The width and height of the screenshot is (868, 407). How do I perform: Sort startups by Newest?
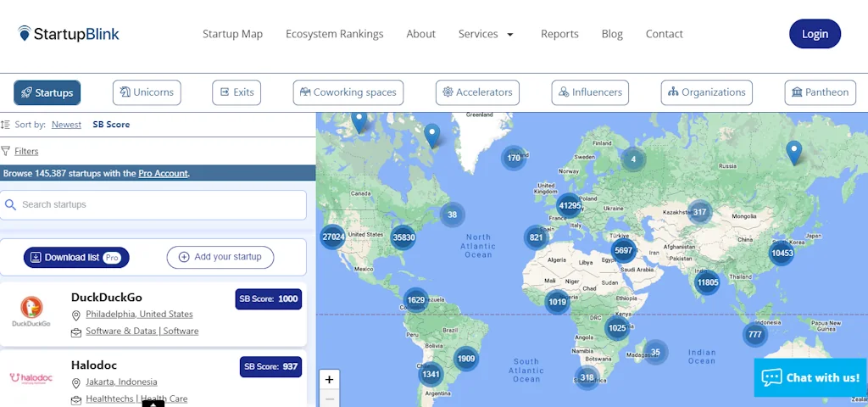coord(66,125)
